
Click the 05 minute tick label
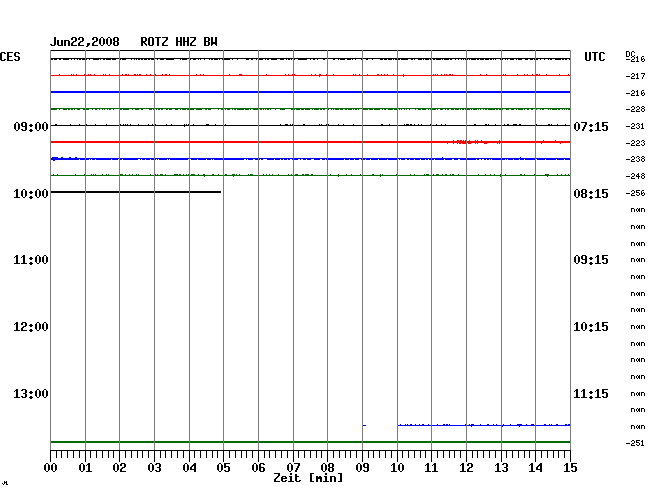pyautogui.click(x=223, y=468)
